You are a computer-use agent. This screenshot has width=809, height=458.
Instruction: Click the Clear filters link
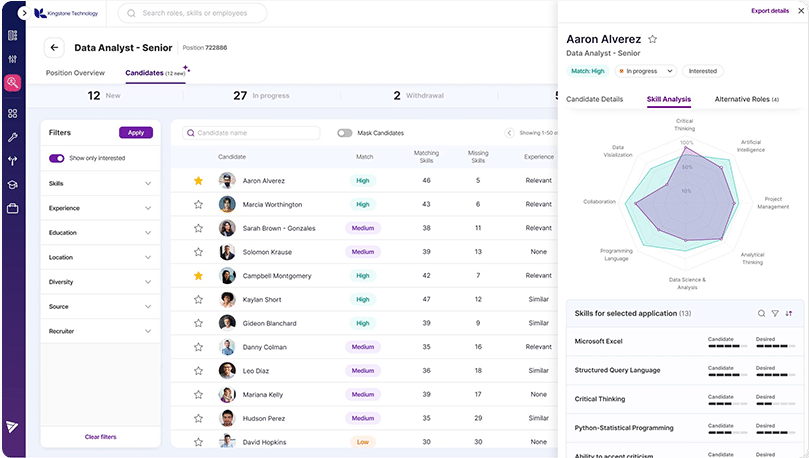point(101,437)
